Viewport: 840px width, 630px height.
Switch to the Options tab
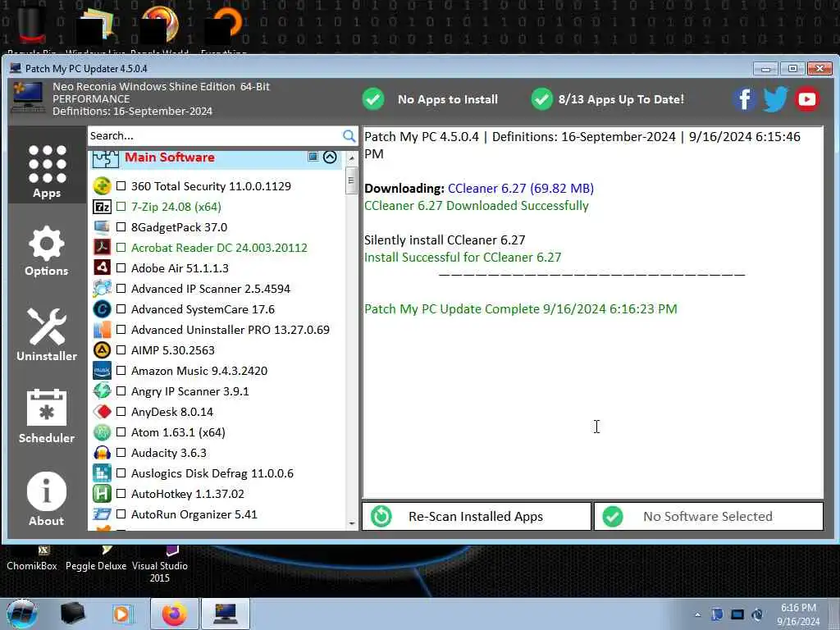pos(47,251)
